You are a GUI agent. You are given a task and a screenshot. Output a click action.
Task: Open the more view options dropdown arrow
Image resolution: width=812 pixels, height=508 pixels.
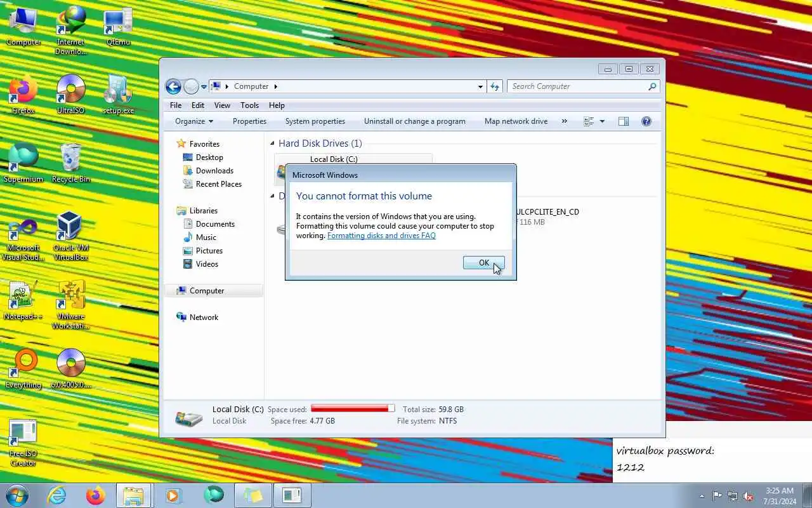pyautogui.click(x=602, y=121)
